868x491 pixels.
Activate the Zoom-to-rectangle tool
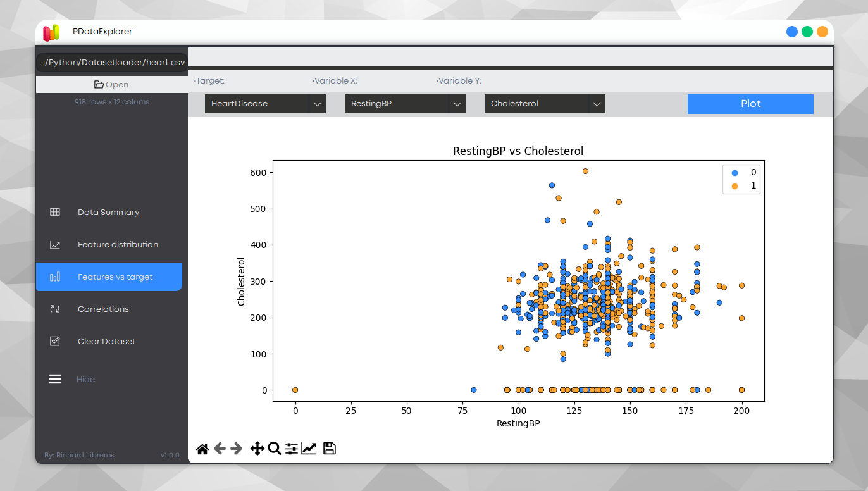pos(274,448)
